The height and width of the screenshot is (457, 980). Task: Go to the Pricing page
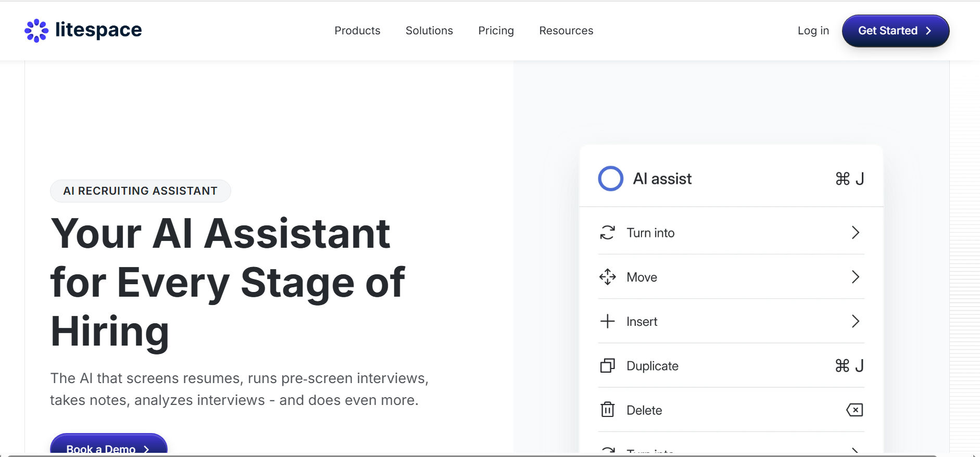[496, 31]
